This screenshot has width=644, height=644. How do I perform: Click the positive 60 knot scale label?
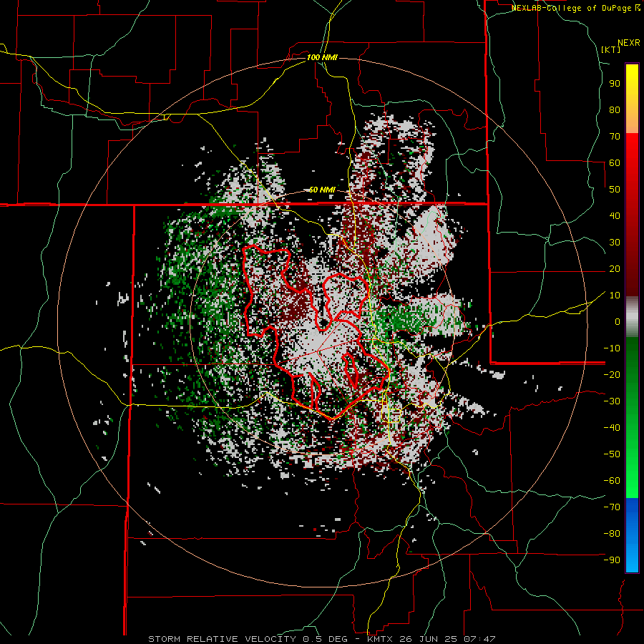(615, 163)
